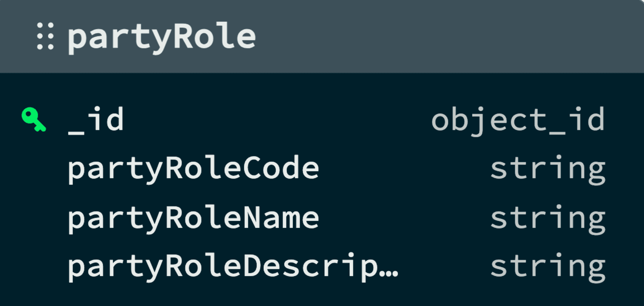Image resolution: width=644 pixels, height=306 pixels.
Task: Click blank gap between partyRoleCode and string
Action: pyautogui.click(x=404, y=168)
